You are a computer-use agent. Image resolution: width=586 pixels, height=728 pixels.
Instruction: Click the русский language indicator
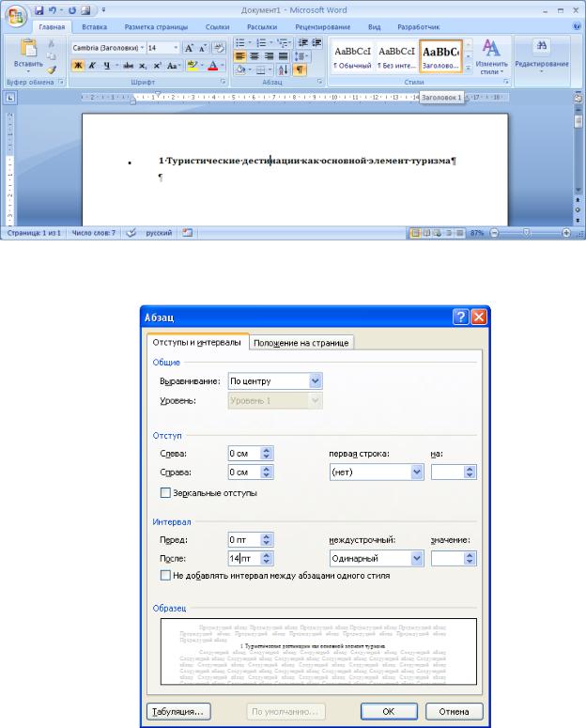point(159,233)
